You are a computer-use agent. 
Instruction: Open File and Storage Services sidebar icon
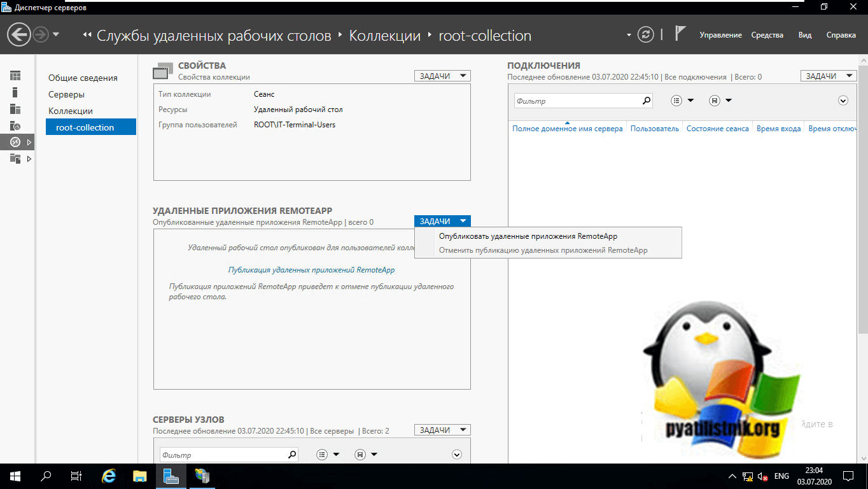click(x=15, y=159)
